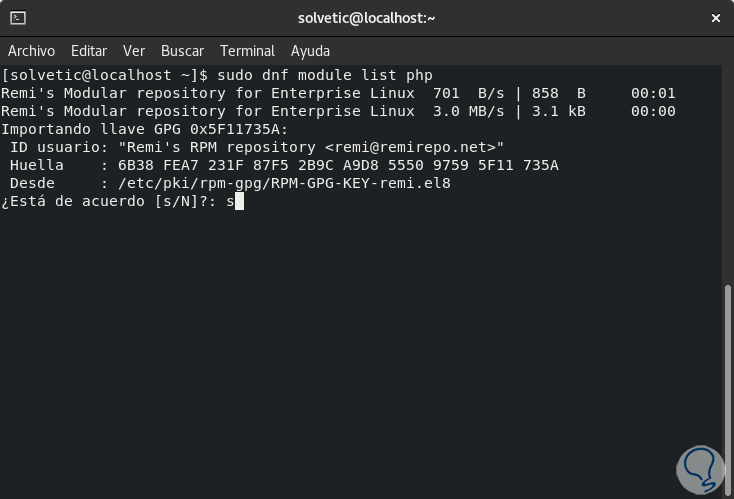The height and width of the screenshot is (499, 734).
Task: Expand the Ver menu
Action: [x=134, y=51]
